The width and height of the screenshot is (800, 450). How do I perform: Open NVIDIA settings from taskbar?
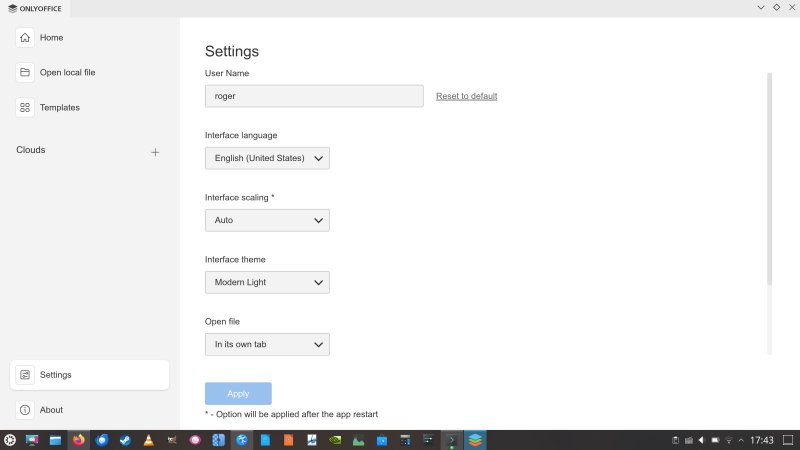click(335, 440)
